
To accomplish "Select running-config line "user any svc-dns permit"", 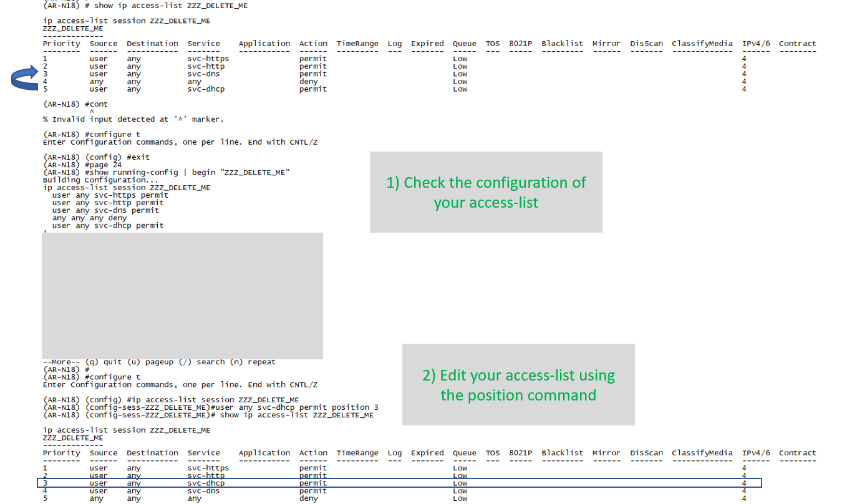I will (105, 210).
